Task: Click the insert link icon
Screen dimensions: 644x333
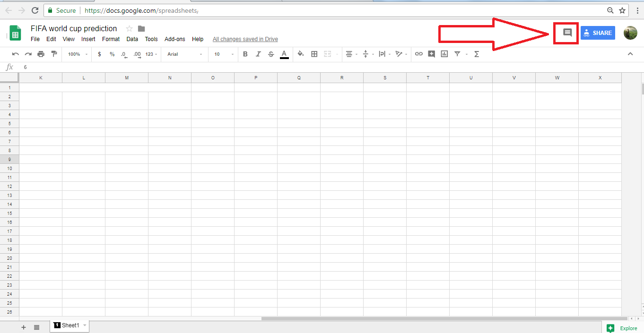Action: 418,54
